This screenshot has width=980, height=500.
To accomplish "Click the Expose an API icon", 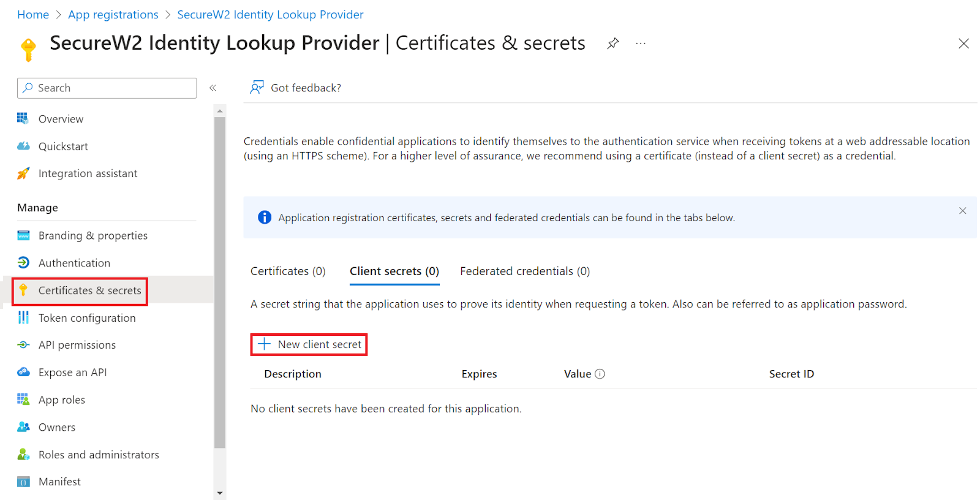I will 23,372.
